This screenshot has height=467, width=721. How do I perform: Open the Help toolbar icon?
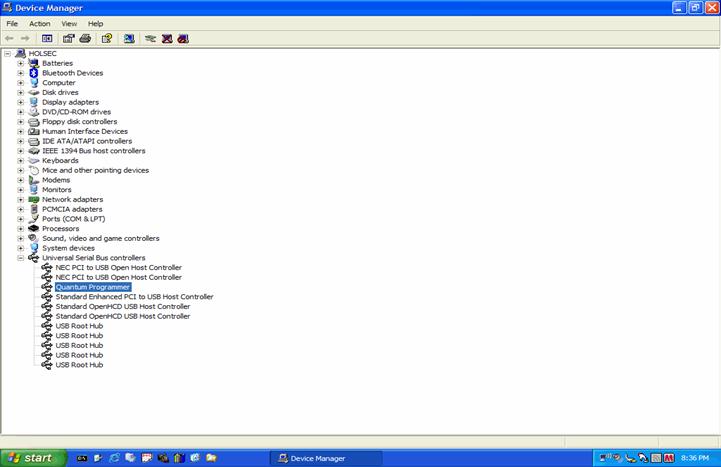[x=107, y=39]
